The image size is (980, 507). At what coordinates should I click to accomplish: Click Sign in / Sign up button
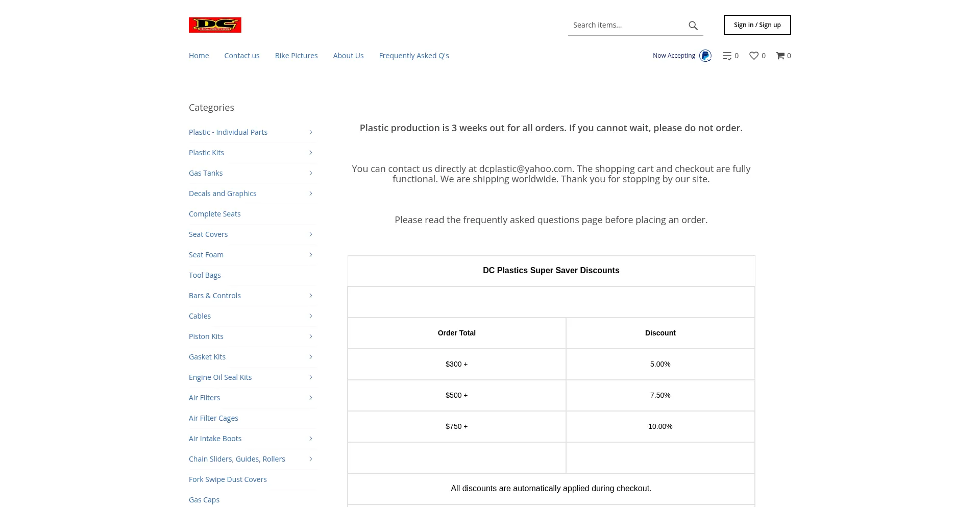click(x=757, y=25)
